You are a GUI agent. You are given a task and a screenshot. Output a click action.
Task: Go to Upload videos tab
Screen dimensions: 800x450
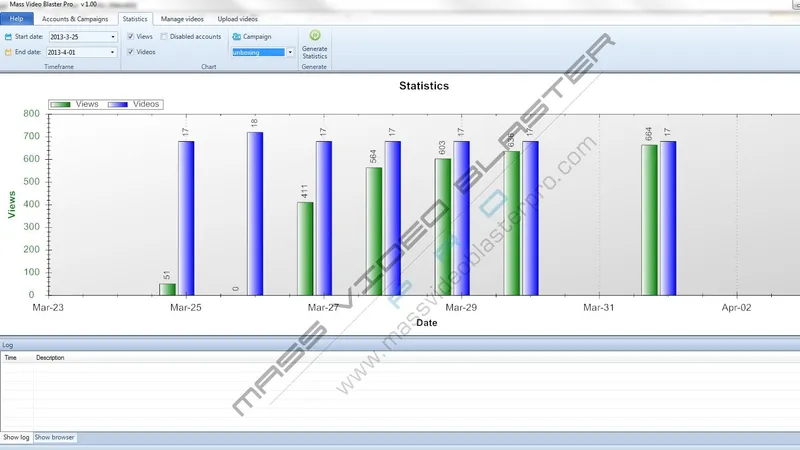pyautogui.click(x=237, y=19)
